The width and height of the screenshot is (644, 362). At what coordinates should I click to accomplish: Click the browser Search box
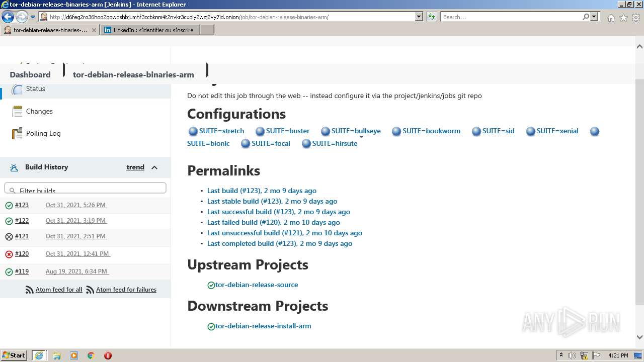coord(511,17)
